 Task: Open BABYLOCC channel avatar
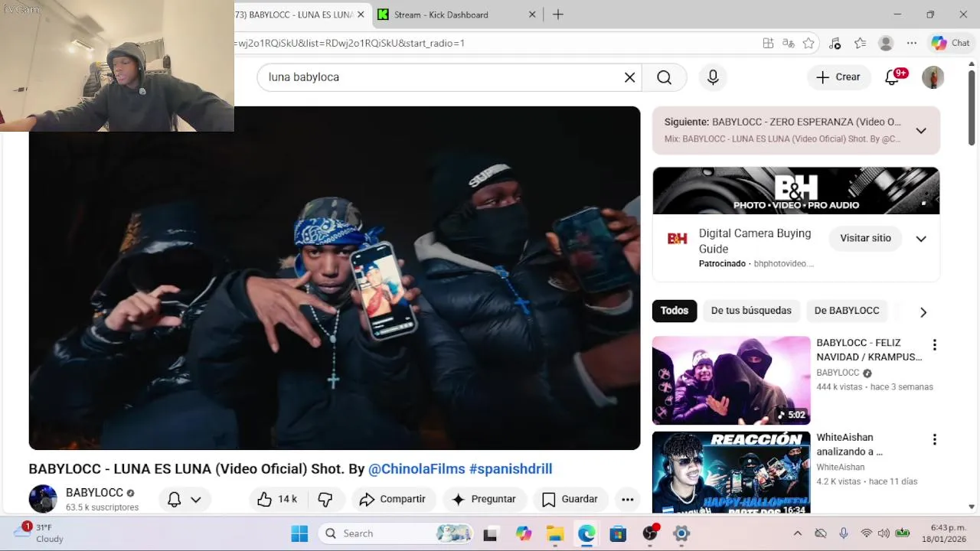(43, 499)
